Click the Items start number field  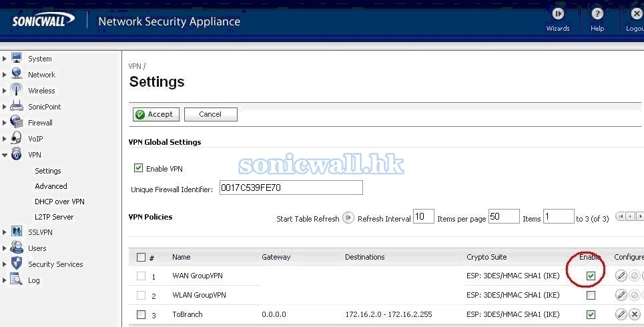click(x=559, y=216)
